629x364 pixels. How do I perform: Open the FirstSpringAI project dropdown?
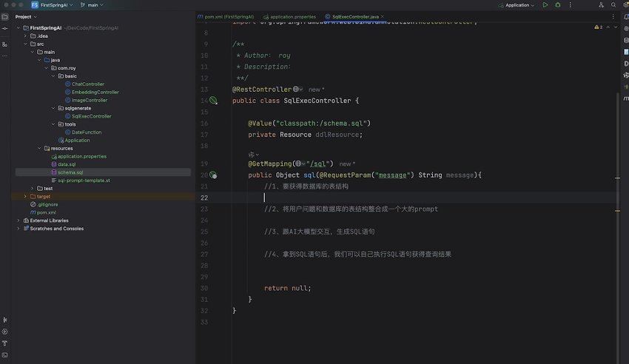52,5
